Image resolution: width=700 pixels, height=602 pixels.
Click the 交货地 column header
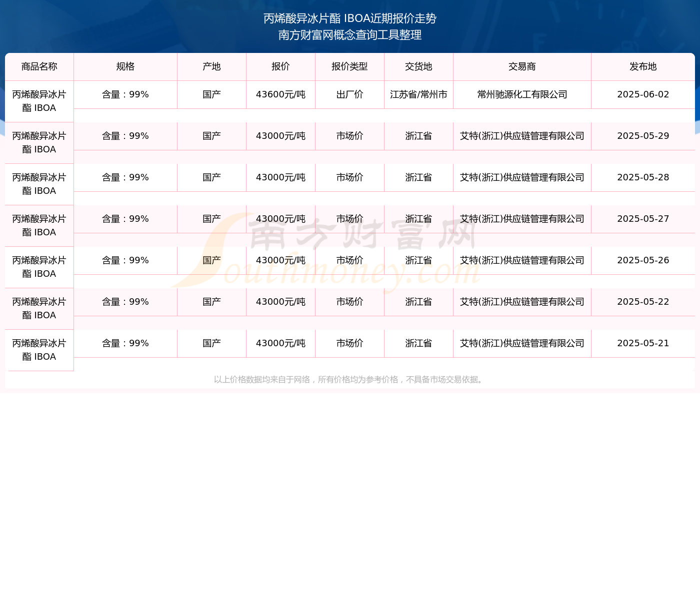(x=419, y=67)
